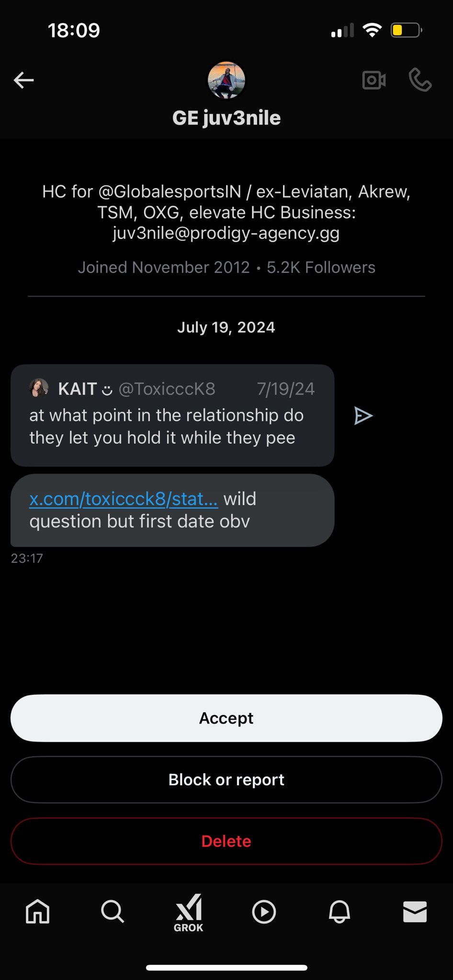Open Messages envelope tab
Viewport: 453px width, 980px height.
tap(415, 912)
